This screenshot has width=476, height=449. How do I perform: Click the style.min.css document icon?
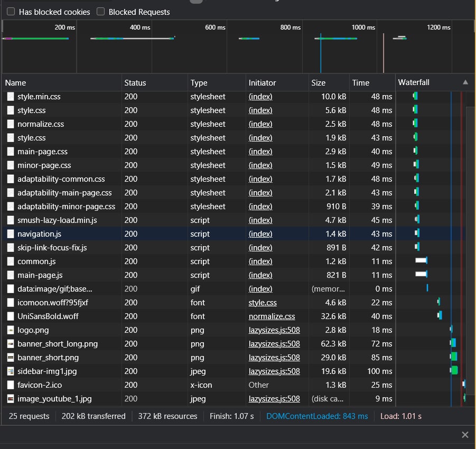tap(11, 97)
